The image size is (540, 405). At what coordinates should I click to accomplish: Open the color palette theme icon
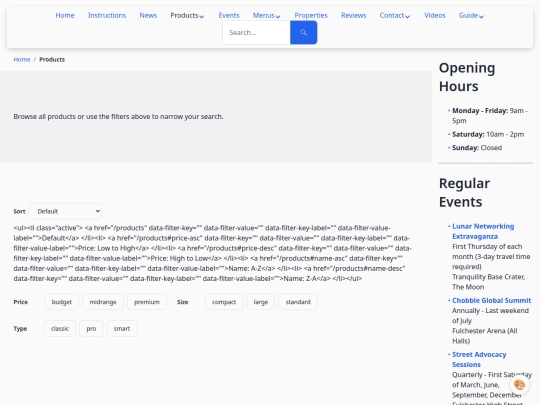519,384
